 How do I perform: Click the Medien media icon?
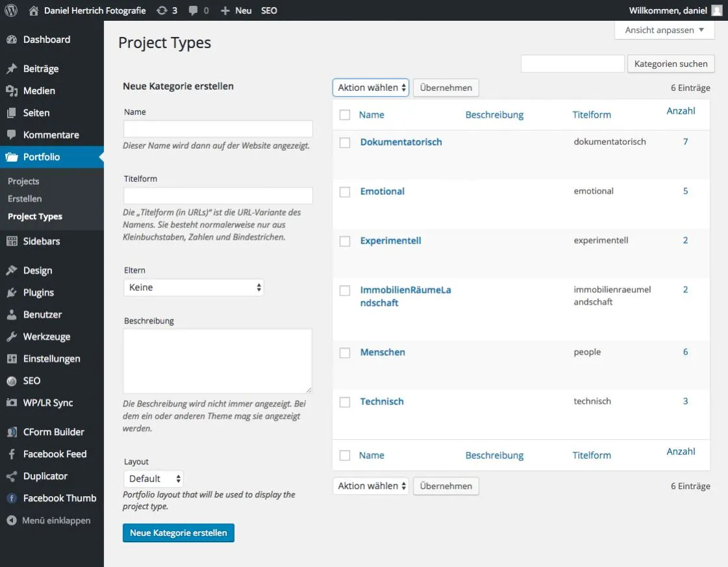(x=12, y=91)
